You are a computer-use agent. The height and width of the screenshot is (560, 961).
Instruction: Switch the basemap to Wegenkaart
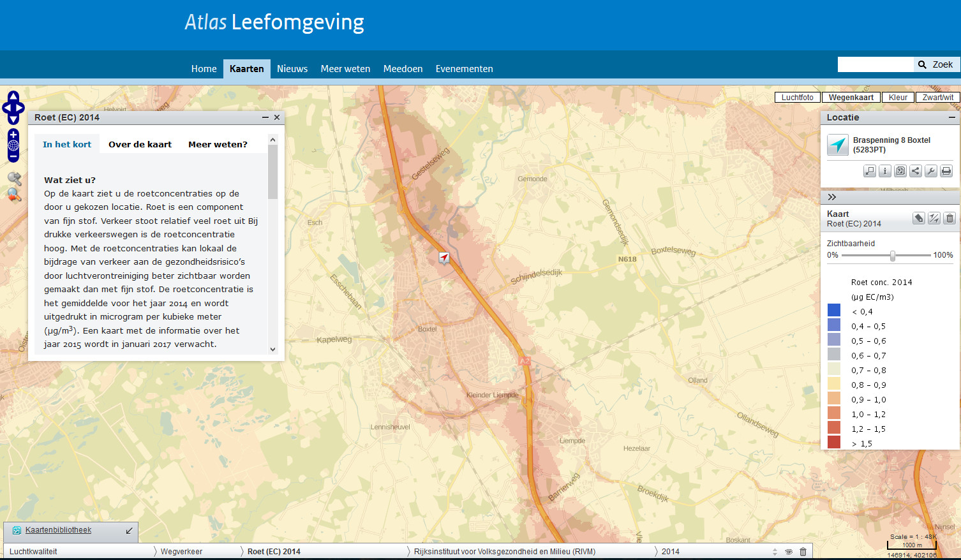(851, 98)
